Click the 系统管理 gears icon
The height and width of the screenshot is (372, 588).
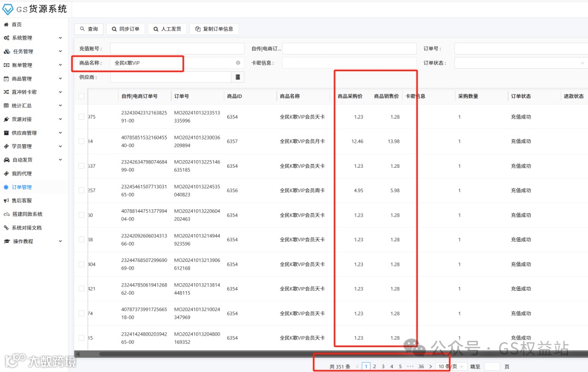(x=7, y=38)
